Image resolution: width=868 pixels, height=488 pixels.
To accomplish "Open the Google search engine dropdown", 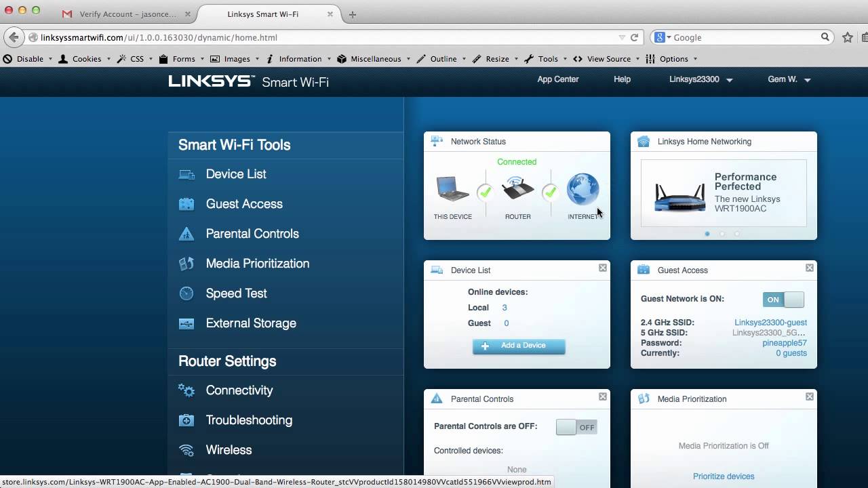I will tap(663, 37).
